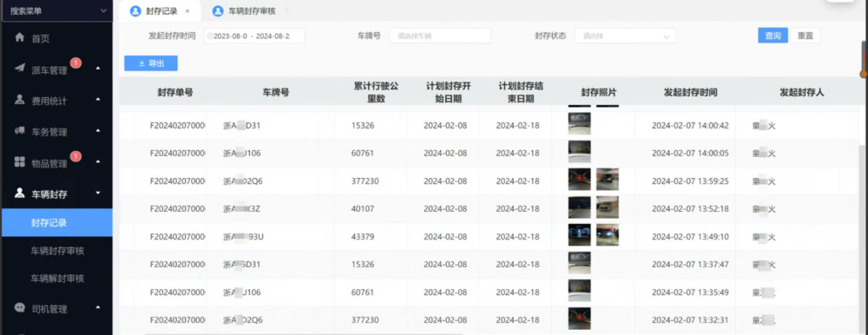Open first photo in the 13:49:10 row
The image size is (868, 335).
(580, 235)
